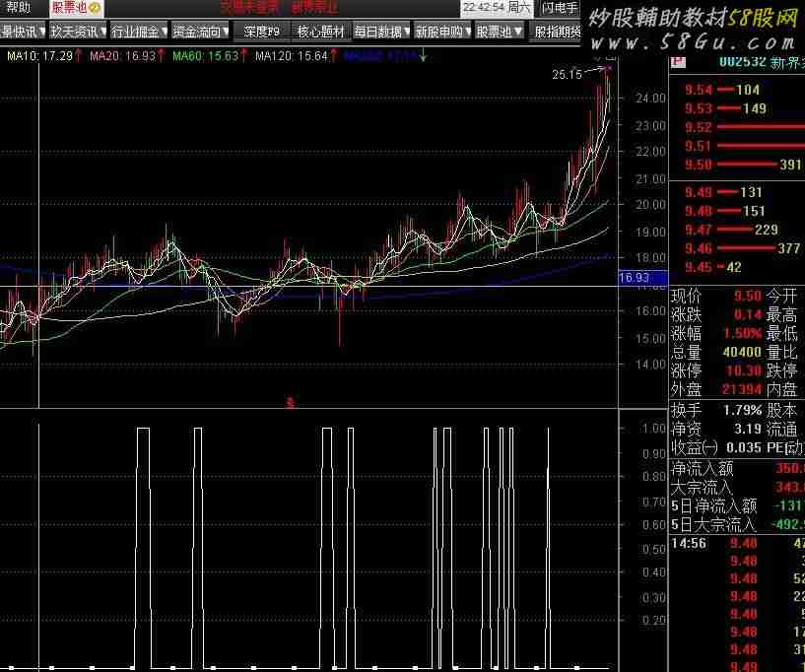Click the blue 16.93 price axis label
Viewport: 805px width, 672px height.
tap(632, 279)
